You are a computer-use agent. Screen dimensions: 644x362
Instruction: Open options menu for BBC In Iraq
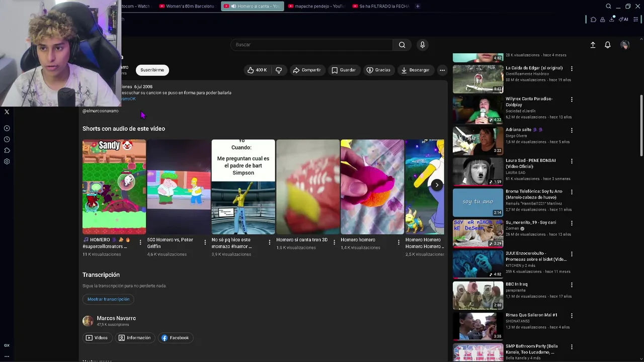(x=572, y=285)
